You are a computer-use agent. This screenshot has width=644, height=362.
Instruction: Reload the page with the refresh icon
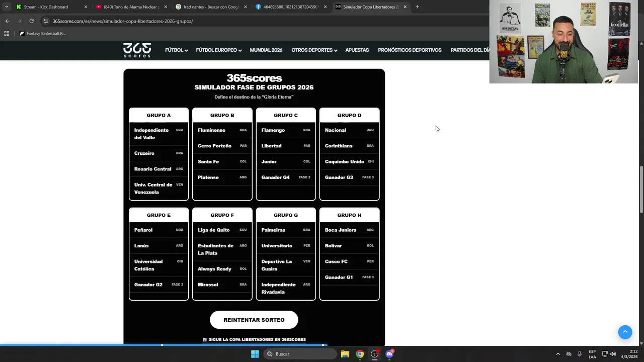[31, 21]
